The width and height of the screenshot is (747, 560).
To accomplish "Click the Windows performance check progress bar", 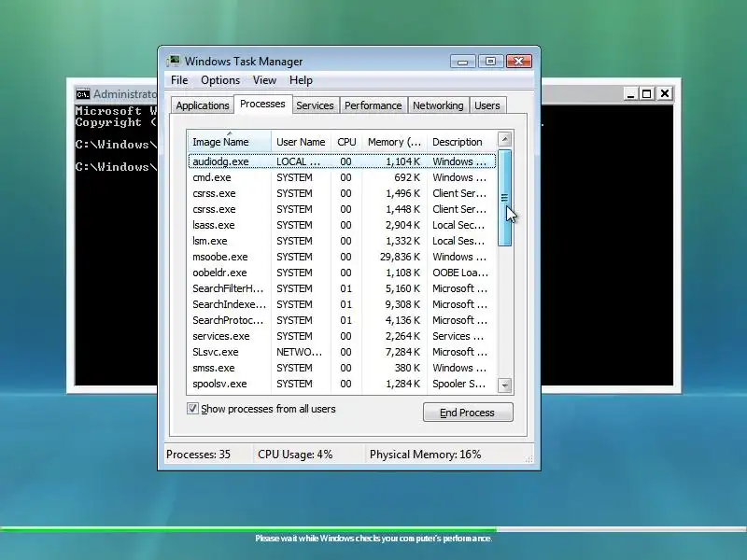I will (x=373, y=529).
